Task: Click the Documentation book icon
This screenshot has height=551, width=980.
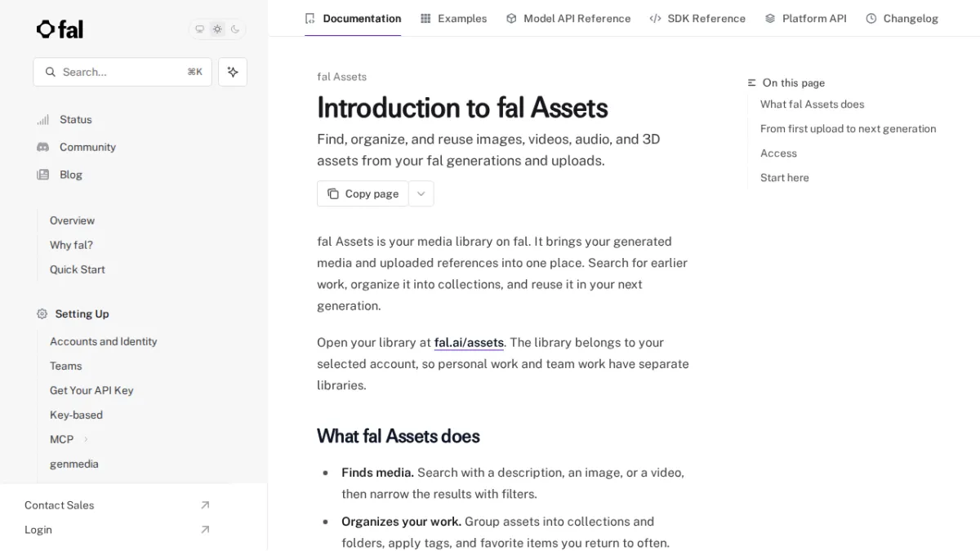Action: click(x=310, y=18)
